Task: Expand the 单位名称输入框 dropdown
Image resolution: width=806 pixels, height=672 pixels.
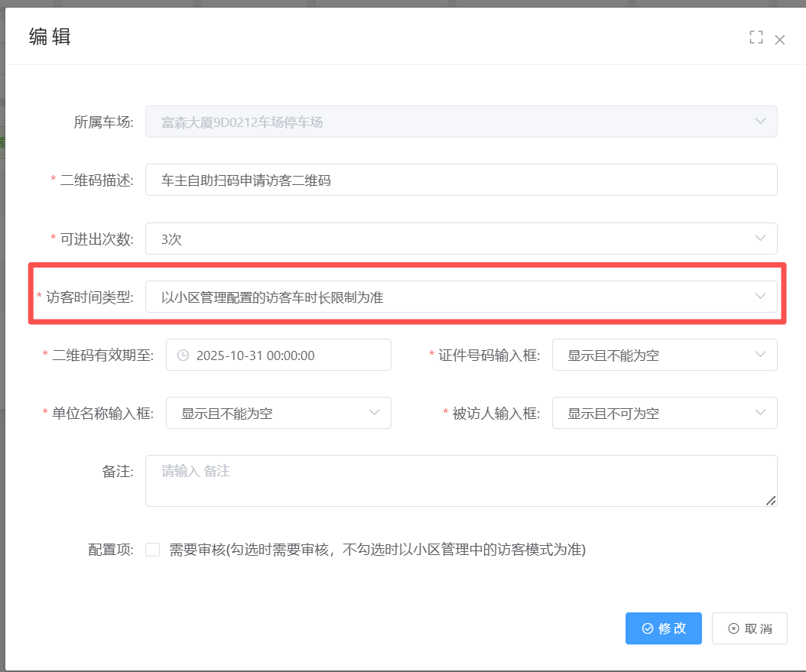Action: [x=278, y=413]
